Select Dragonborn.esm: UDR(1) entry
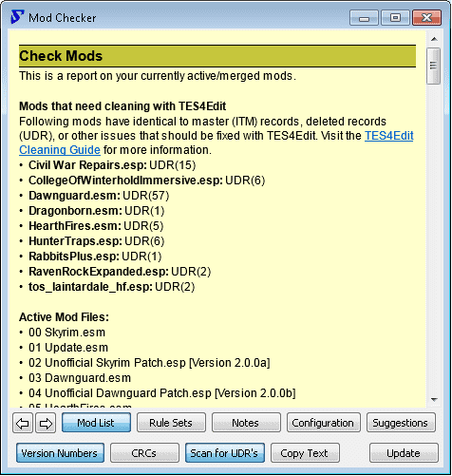The height and width of the screenshot is (476, 452). coord(97,211)
